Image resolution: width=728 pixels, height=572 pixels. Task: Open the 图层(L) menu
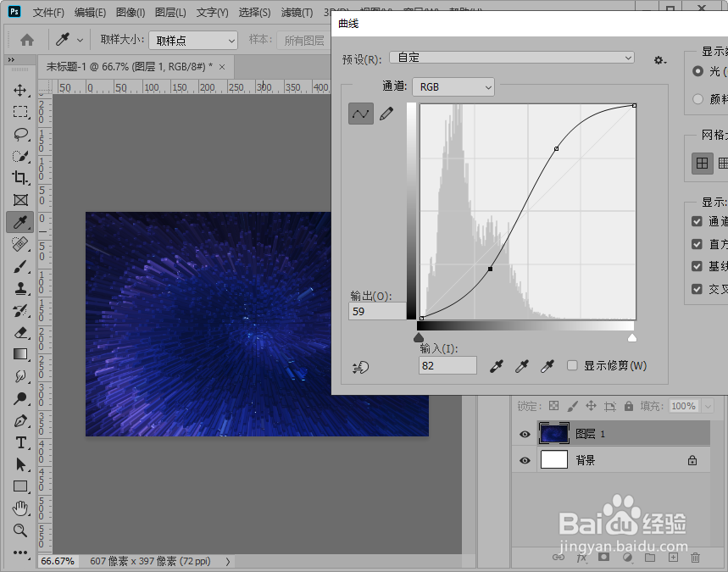point(170,13)
